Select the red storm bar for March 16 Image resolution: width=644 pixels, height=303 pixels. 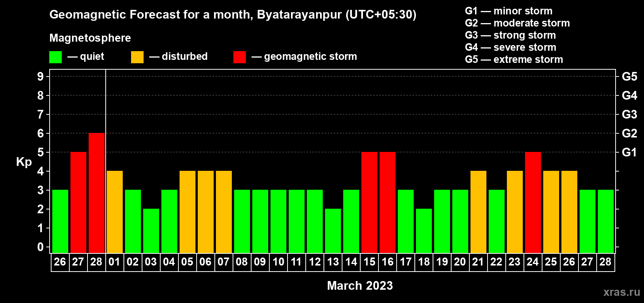coord(388,202)
